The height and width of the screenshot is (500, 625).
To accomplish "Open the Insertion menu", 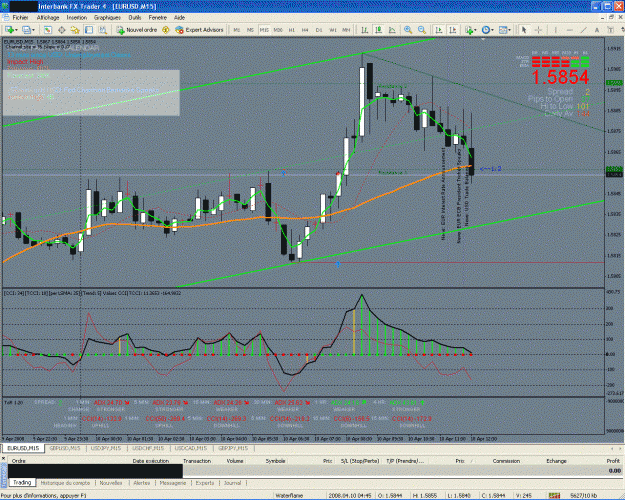I will pos(77,18).
